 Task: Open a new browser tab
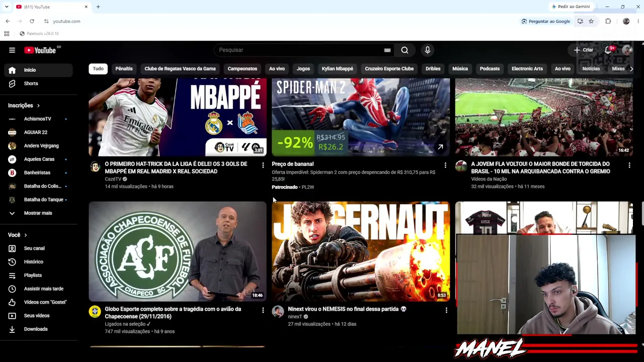tap(98, 7)
